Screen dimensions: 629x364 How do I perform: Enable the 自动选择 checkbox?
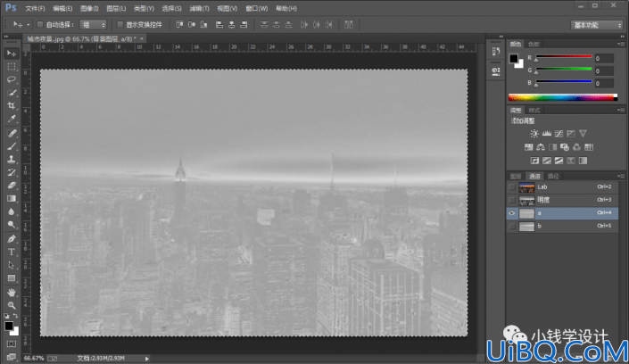(x=40, y=25)
